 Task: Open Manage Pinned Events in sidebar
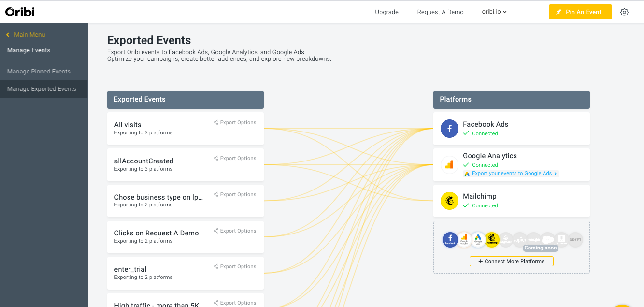[x=39, y=72]
